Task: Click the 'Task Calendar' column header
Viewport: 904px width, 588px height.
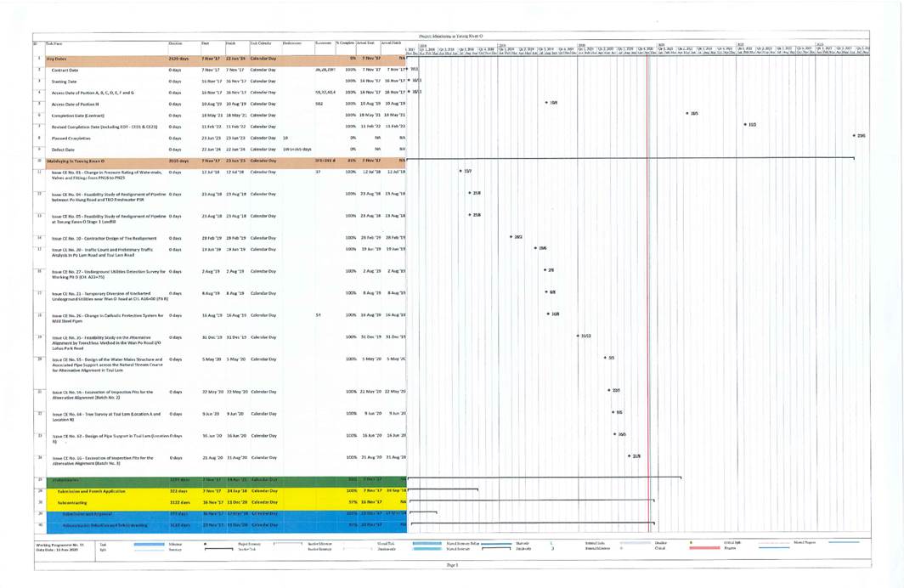Action: tap(261, 43)
